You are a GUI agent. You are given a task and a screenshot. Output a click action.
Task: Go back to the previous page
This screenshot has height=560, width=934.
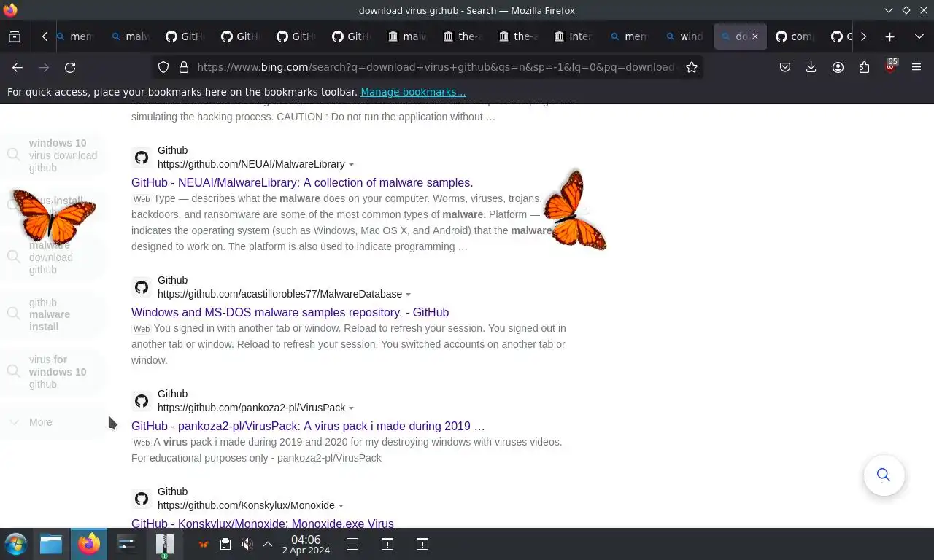[x=18, y=67]
